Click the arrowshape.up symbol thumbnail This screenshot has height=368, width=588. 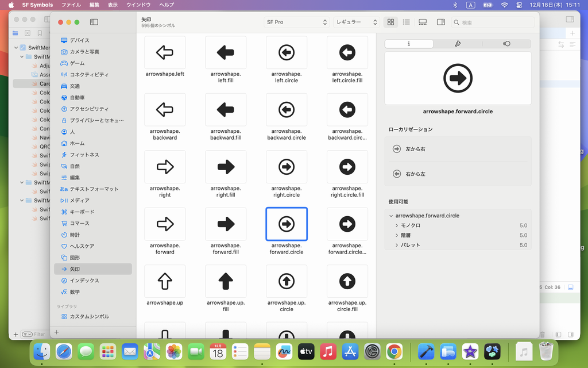click(165, 281)
